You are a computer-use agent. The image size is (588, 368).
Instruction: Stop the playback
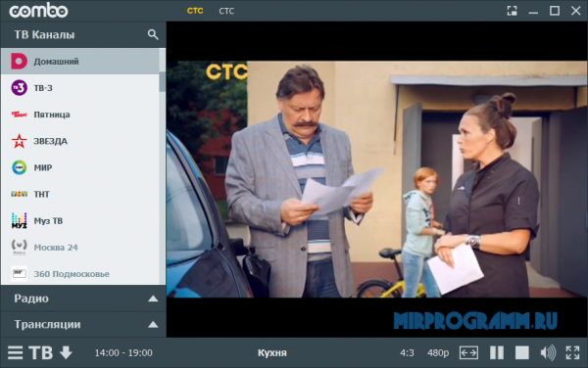522,352
